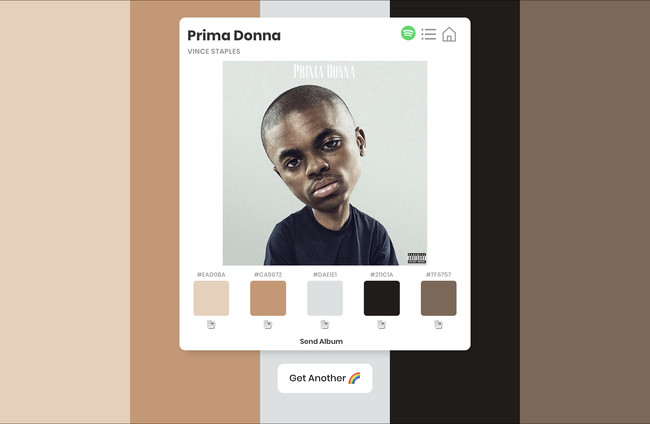Open the list menu icon
Screen dimensions: 650x424
point(429,34)
